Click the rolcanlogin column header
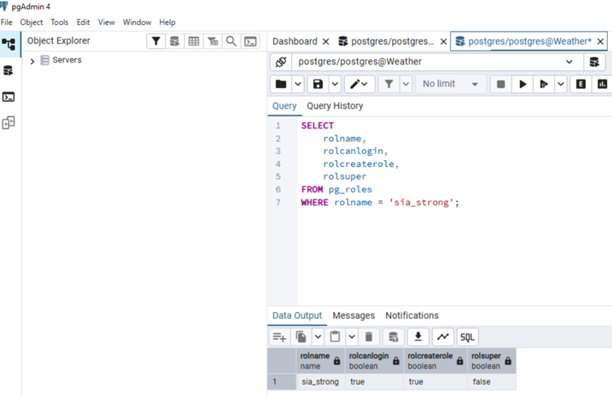The width and height of the screenshot is (612, 397). pyautogui.click(x=374, y=361)
